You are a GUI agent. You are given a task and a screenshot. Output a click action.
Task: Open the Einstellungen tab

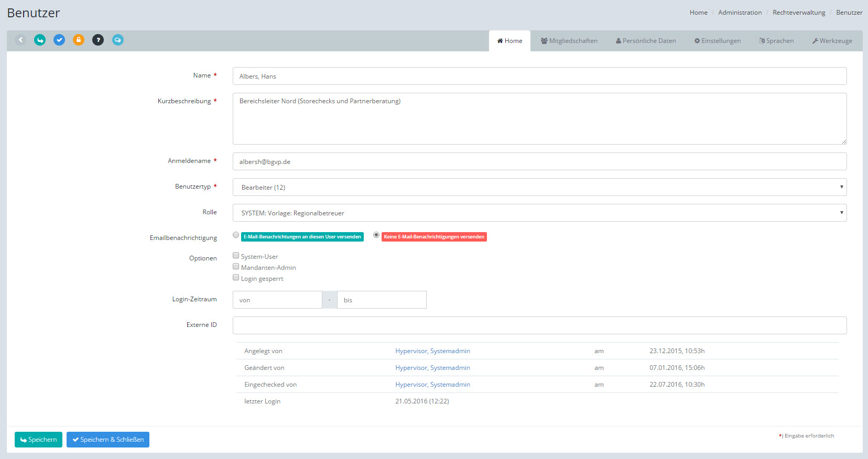pyautogui.click(x=717, y=41)
